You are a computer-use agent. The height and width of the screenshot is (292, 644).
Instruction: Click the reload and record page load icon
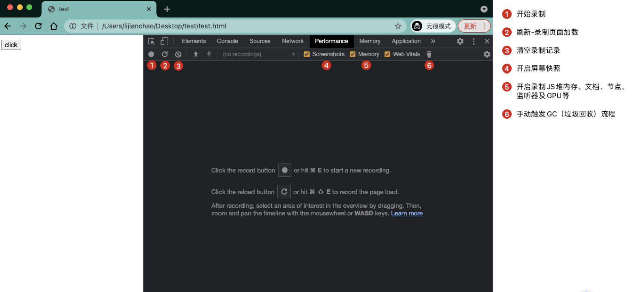coord(165,54)
